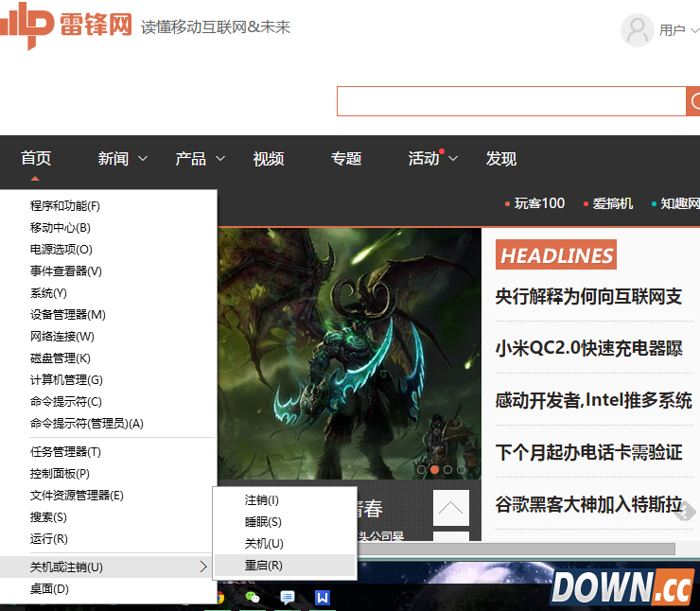The height and width of the screenshot is (611, 700).
Task: Open WeChat from the taskbar
Action: [x=253, y=597]
